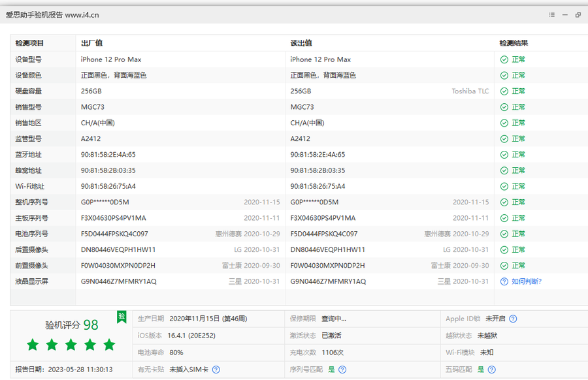Click 生产日期 2020年11月15日 value
The image size is (588, 380).
tap(208, 319)
